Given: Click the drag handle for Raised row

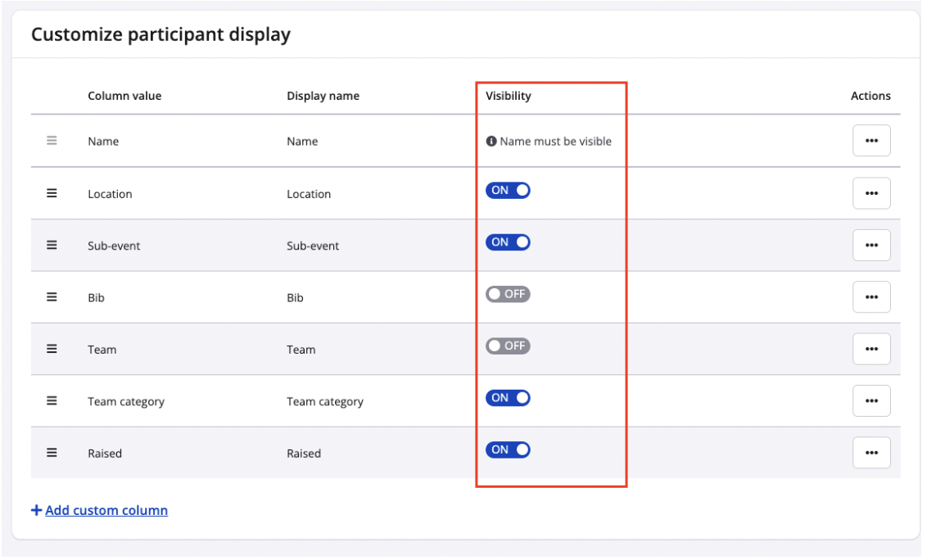Looking at the screenshot, I should pyautogui.click(x=52, y=452).
